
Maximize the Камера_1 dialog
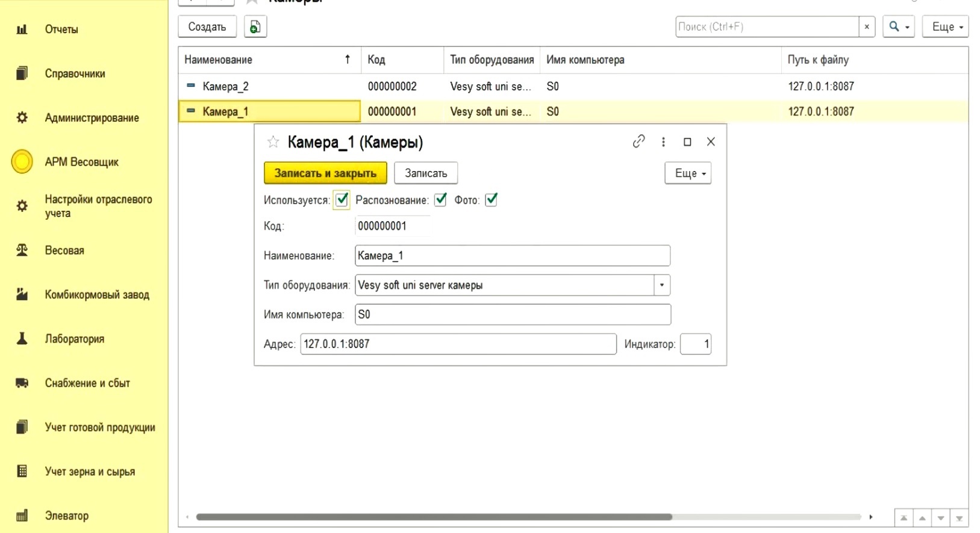pos(687,142)
